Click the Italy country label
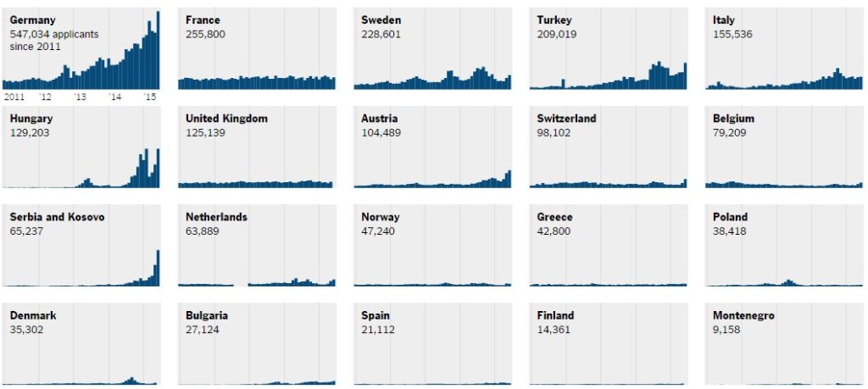 point(724,20)
